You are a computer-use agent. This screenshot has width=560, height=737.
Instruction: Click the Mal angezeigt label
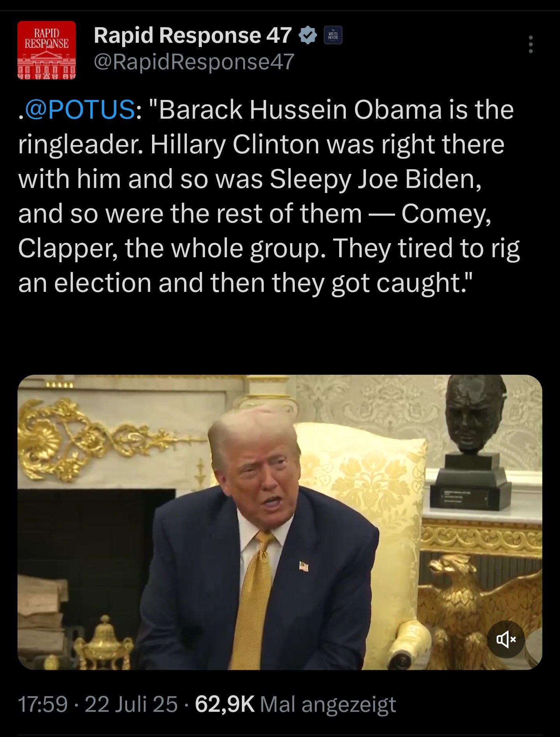tap(328, 704)
